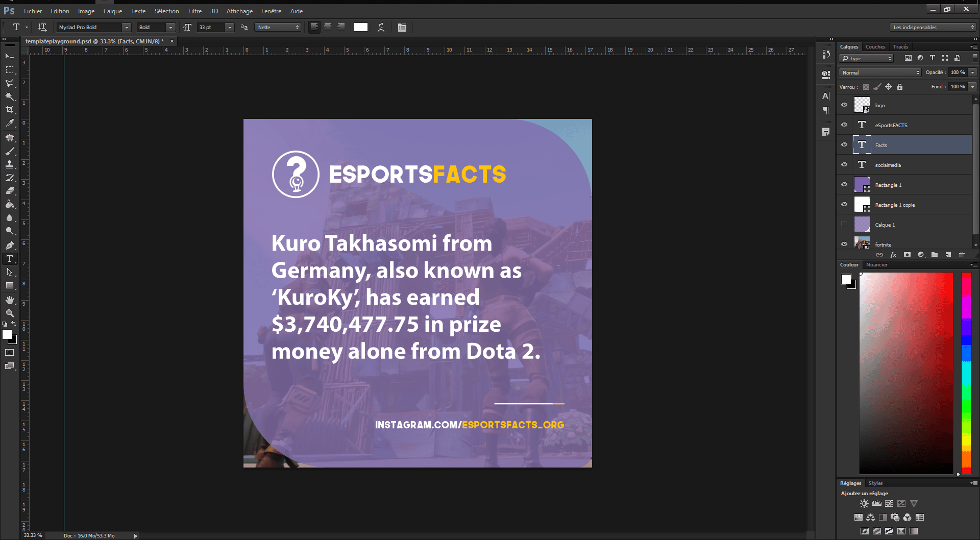Open the Les indispensables workspace dropdown
980x540 pixels.
[933, 28]
